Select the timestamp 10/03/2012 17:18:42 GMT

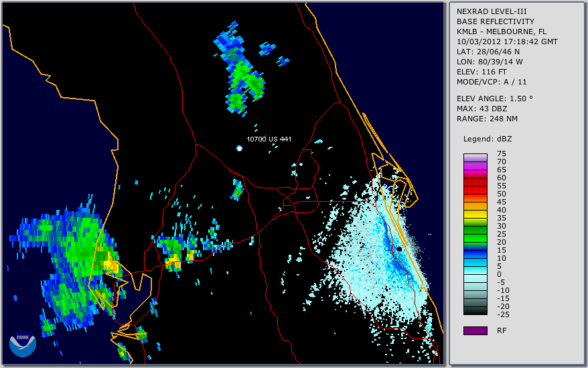tap(507, 42)
